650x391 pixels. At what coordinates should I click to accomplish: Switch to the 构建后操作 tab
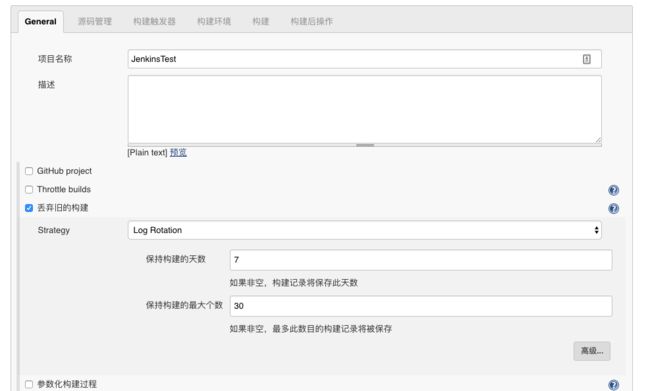pyautogui.click(x=312, y=22)
